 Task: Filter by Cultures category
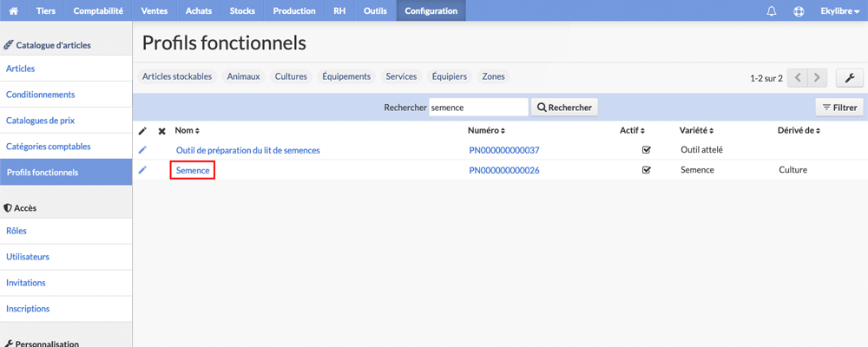pos(291,76)
